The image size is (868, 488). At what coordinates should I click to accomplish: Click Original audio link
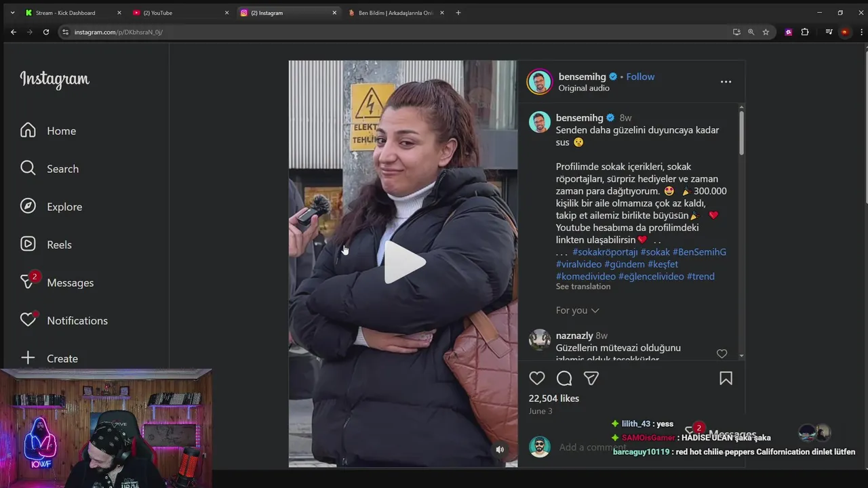584,88
